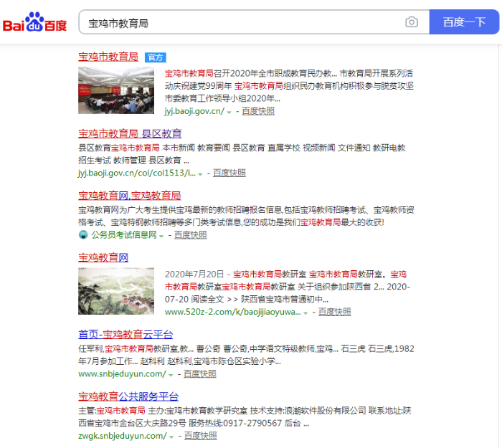This screenshot has width=502, height=448.
Task: Click the 公务员考试信息网 source link
Action: click(124, 235)
